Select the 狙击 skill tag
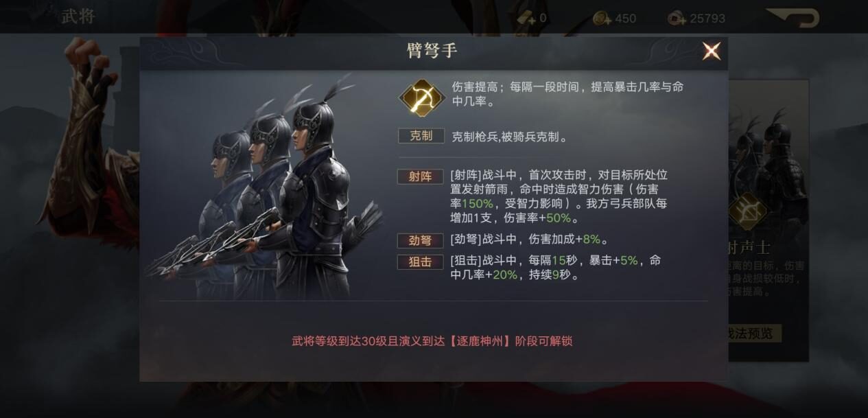 pyautogui.click(x=420, y=262)
